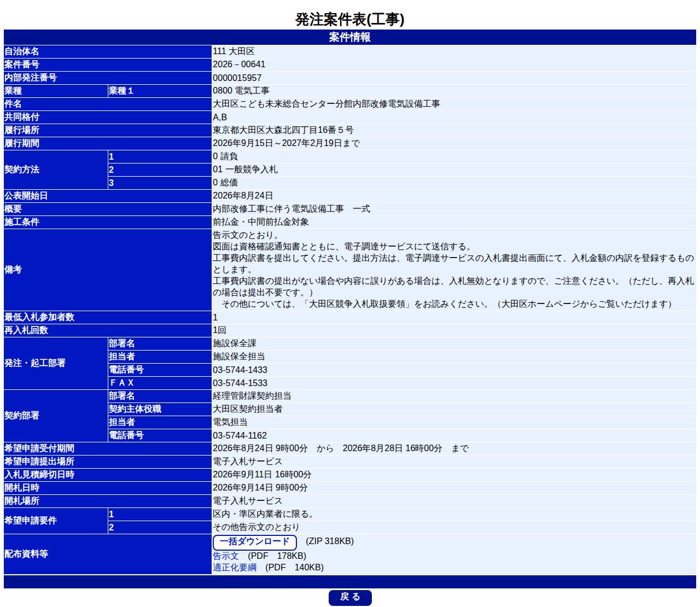
Task: Click bid opening time 2026年9月14日 9時00分
Action: pyautogui.click(x=260, y=488)
